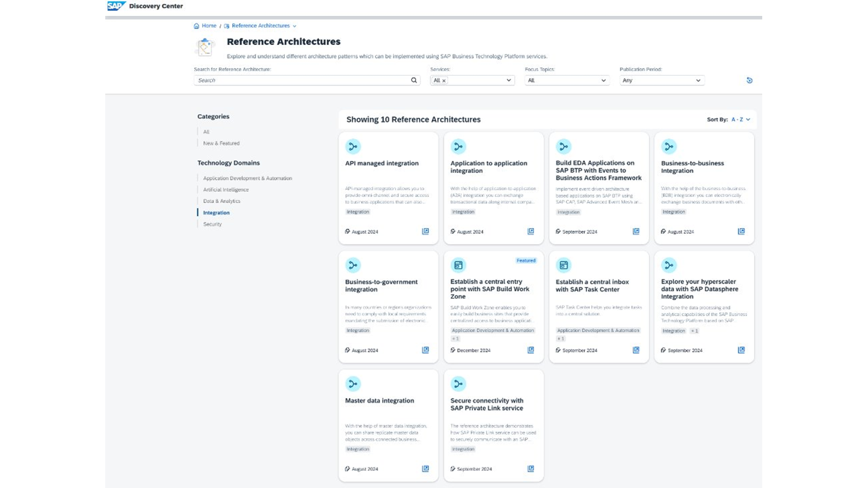Select the Artificial Intelligence domain

(226, 190)
